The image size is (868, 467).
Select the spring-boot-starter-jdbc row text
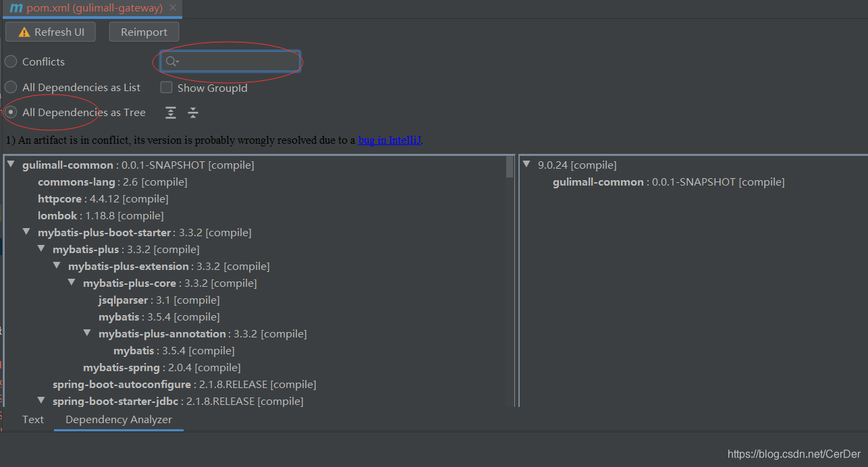pyautogui.click(x=178, y=401)
